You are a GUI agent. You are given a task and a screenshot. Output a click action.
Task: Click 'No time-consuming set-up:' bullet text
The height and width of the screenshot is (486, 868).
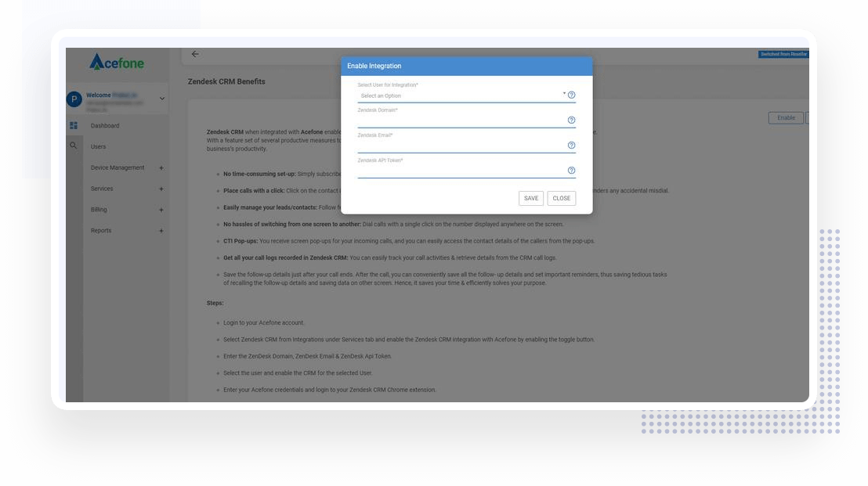259,174
